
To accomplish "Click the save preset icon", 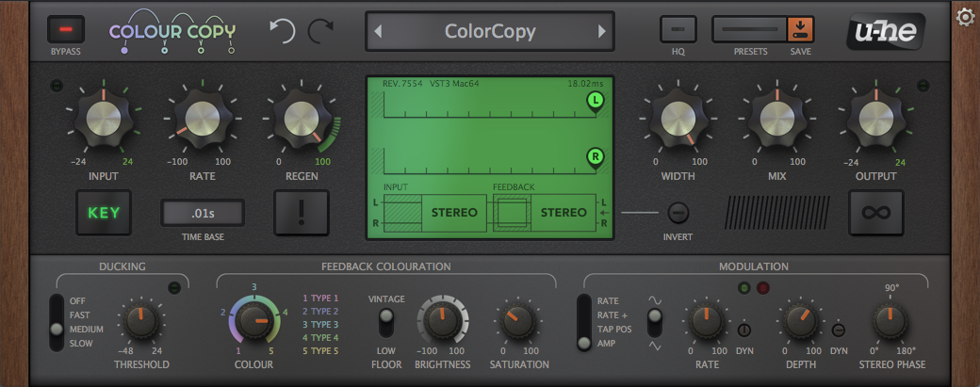I will 800,29.
